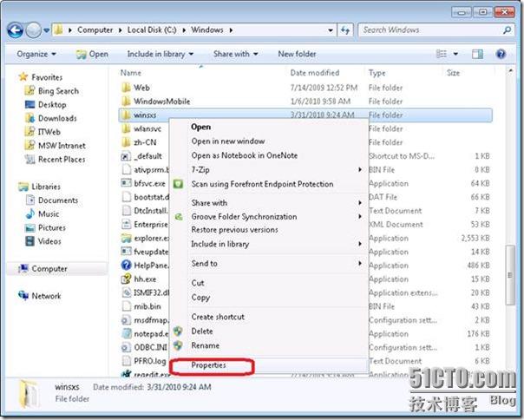Viewport: 524px width, 420px height.
Task: Click the Forward navigation arrow
Action: point(34,30)
